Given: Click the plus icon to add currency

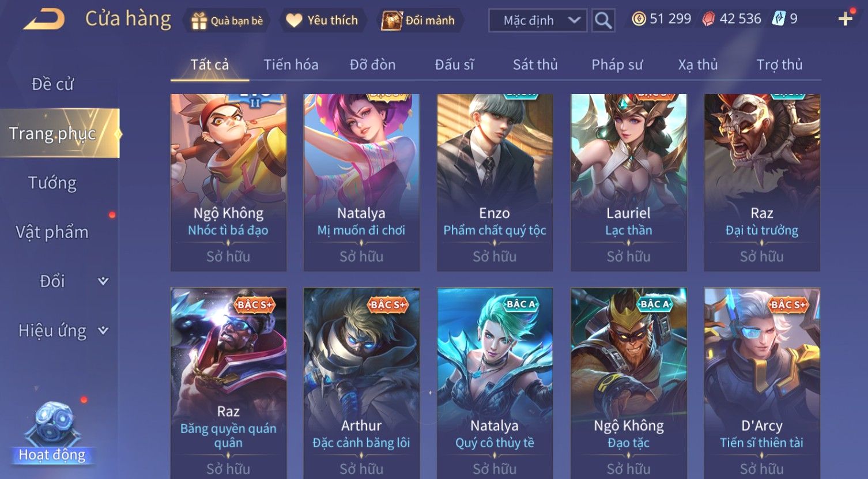Looking at the screenshot, I should tap(846, 20).
